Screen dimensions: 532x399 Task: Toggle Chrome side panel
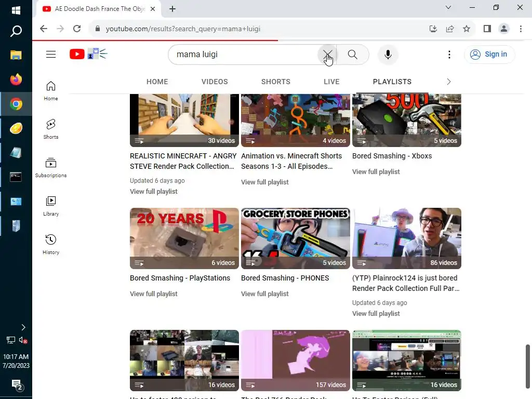tap(487, 29)
